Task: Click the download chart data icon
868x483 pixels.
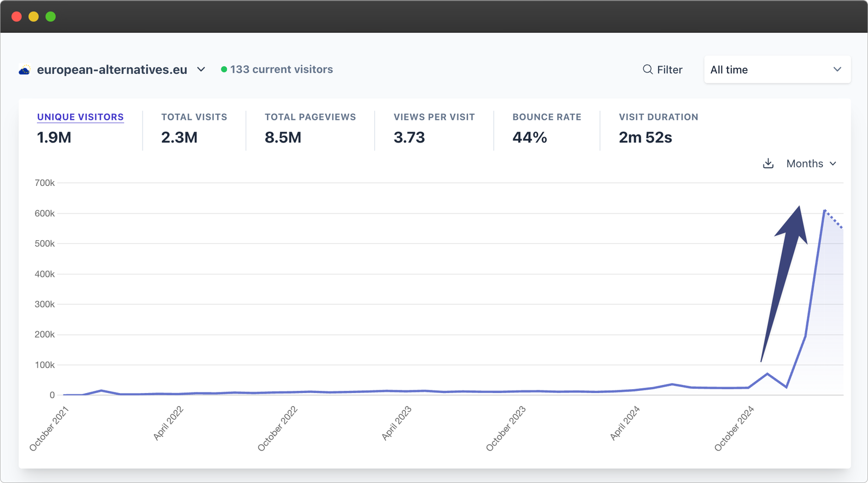Action: pos(768,164)
